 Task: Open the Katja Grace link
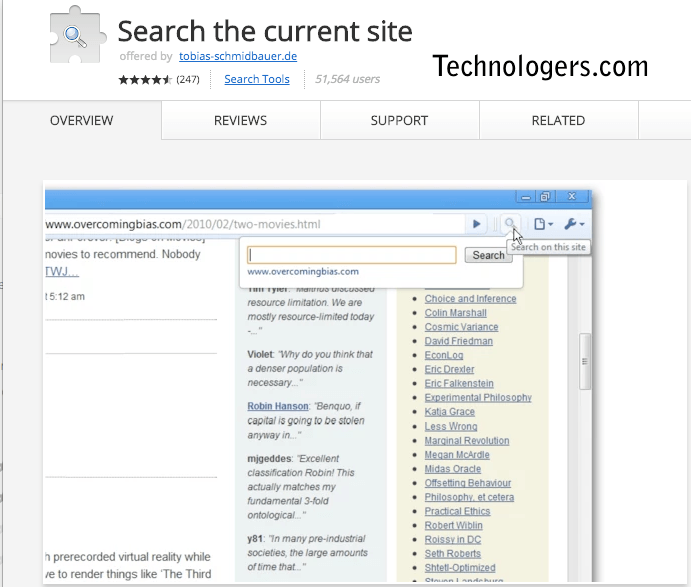tap(450, 412)
